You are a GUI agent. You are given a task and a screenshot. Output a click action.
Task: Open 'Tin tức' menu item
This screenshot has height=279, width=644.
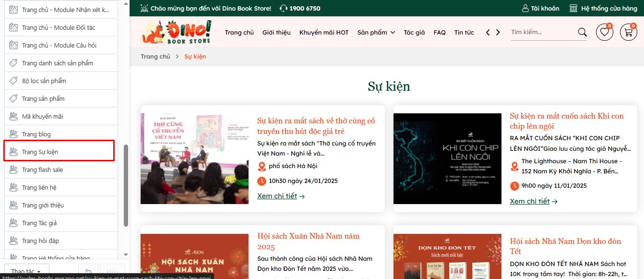[x=464, y=33]
